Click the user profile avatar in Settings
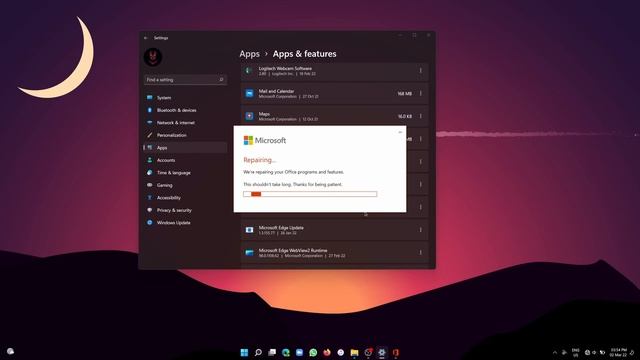This screenshot has width=640, height=360. (153, 57)
